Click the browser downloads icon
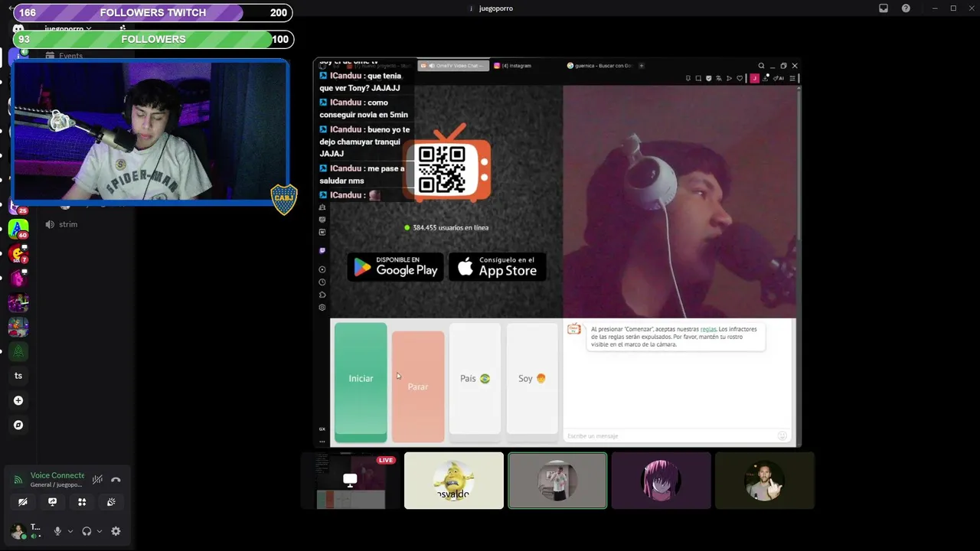Screen dimensions: 980x551 [766, 78]
